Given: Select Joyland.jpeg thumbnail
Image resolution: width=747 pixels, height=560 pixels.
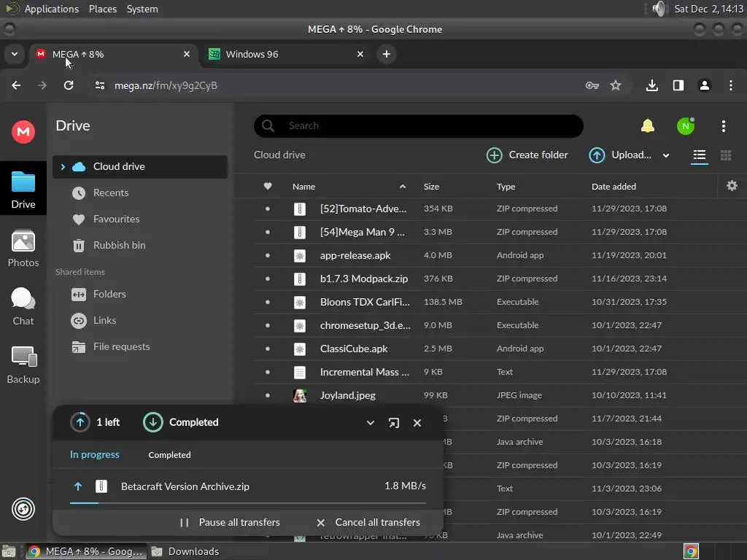Looking at the screenshot, I should tap(300, 396).
